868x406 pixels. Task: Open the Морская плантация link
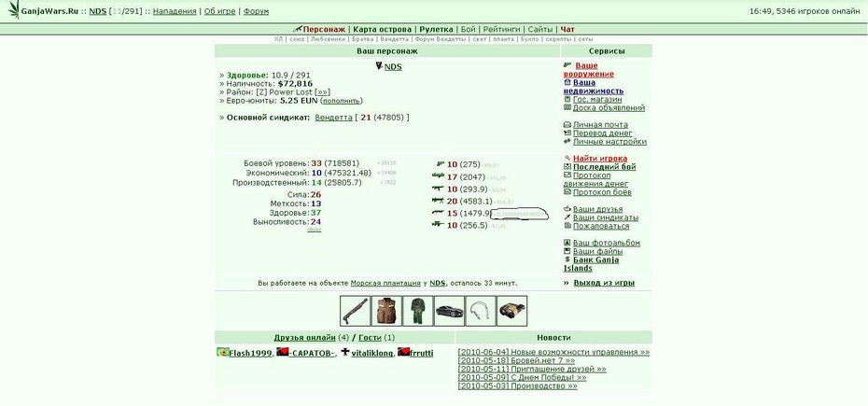coord(385,283)
